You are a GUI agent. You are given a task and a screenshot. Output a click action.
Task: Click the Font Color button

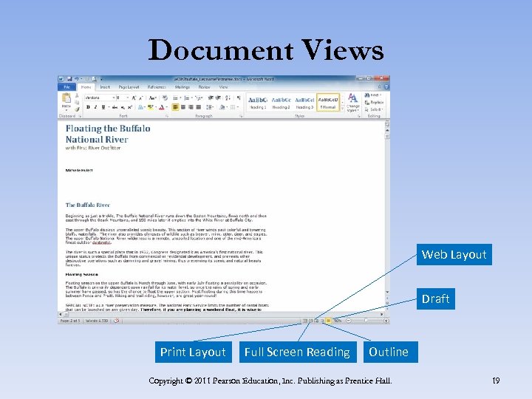click(163, 107)
